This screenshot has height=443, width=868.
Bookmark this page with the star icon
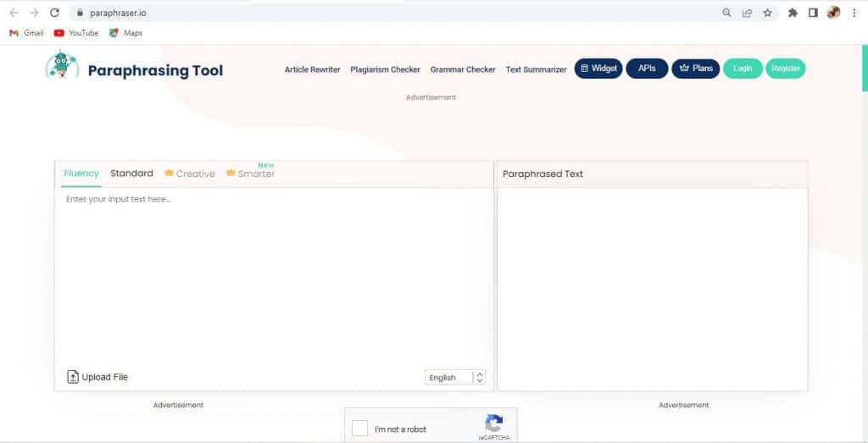point(767,13)
